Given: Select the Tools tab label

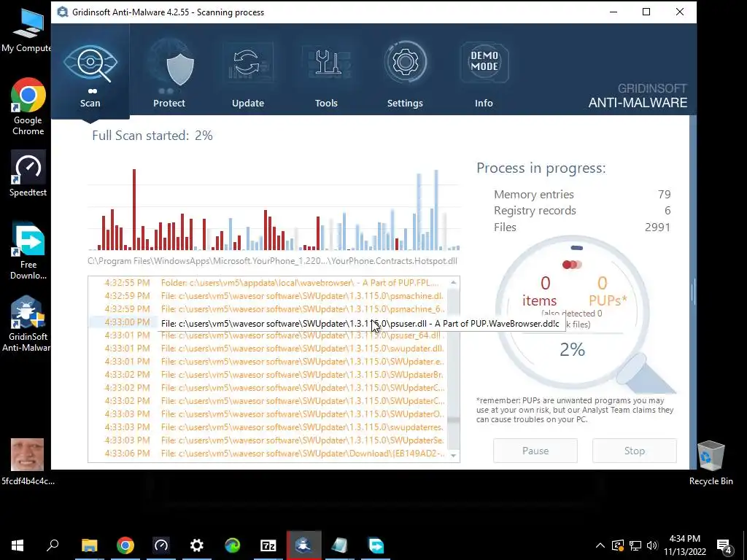Looking at the screenshot, I should (326, 103).
